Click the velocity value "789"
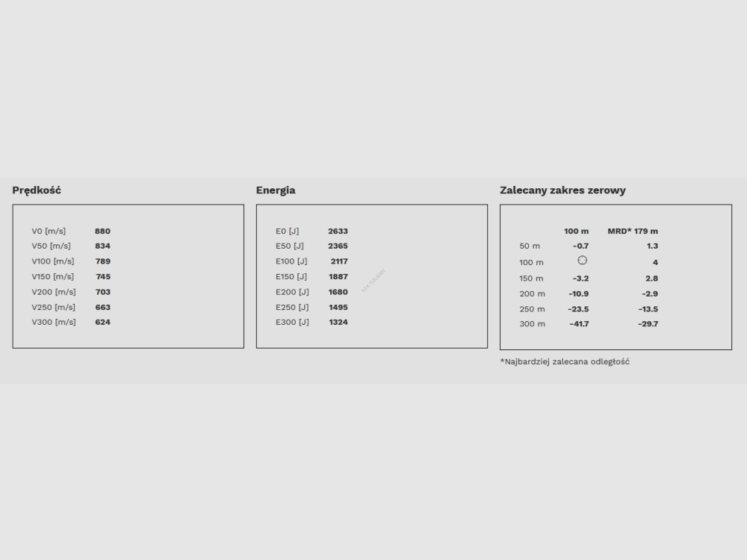Image resolution: width=747 pixels, height=560 pixels. (102, 261)
